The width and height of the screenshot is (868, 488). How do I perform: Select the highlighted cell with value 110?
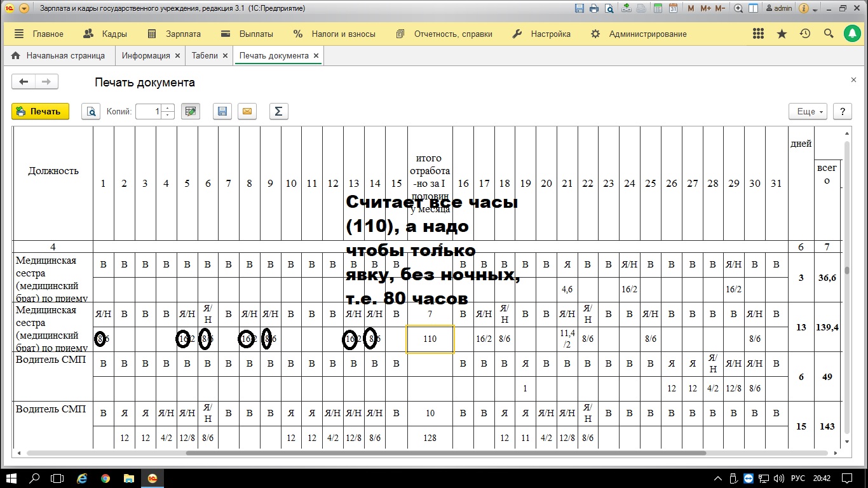[430, 339]
